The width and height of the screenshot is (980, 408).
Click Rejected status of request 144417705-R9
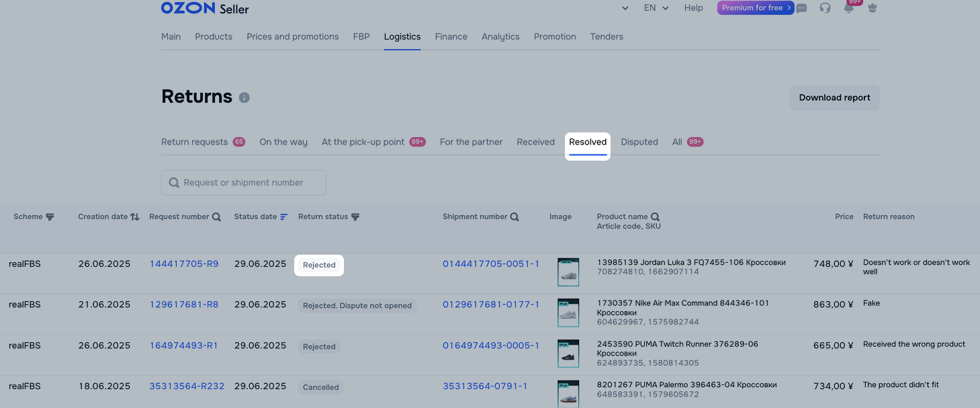[319, 265]
